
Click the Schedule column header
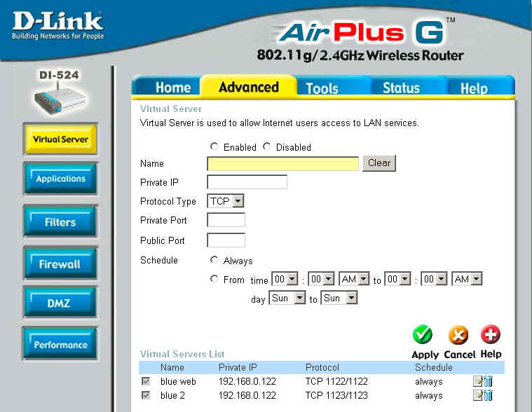coord(434,367)
